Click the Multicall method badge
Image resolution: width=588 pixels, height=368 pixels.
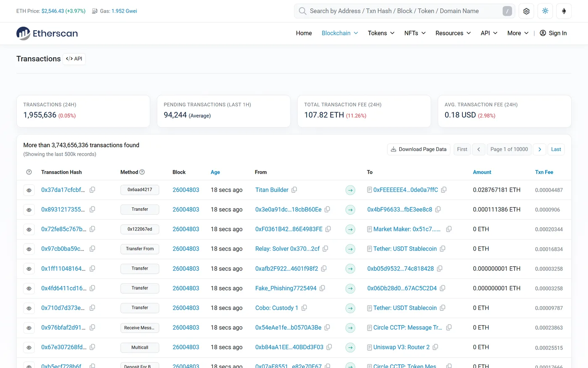click(140, 347)
